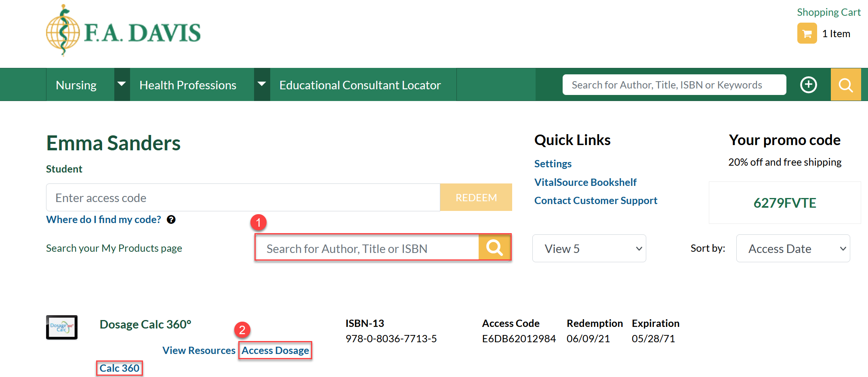Open the Access Date sort dropdown
Viewport: 868px width, 377px height.
point(793,248)
